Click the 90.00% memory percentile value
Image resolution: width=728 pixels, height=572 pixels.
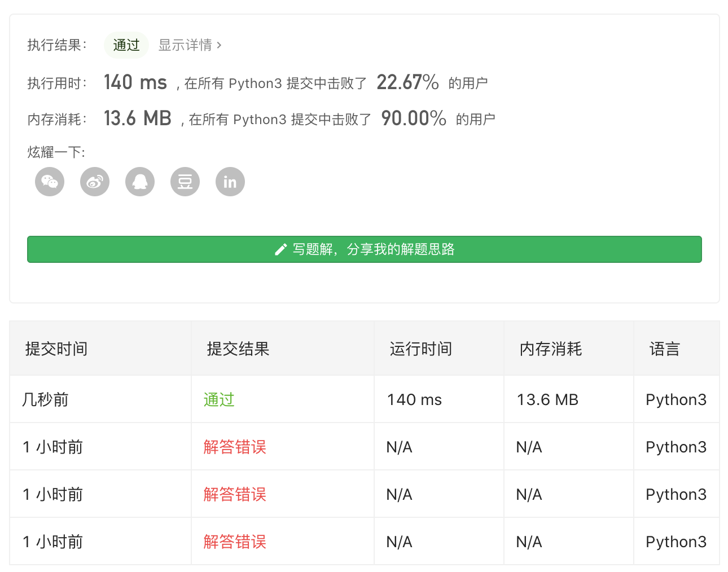[x=414, y=118]
